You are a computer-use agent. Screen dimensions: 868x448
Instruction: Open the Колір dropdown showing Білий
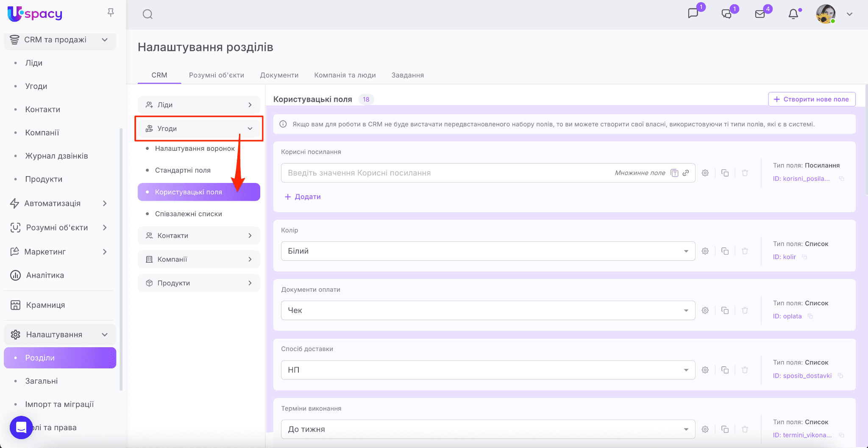click(x=488, y=251)
